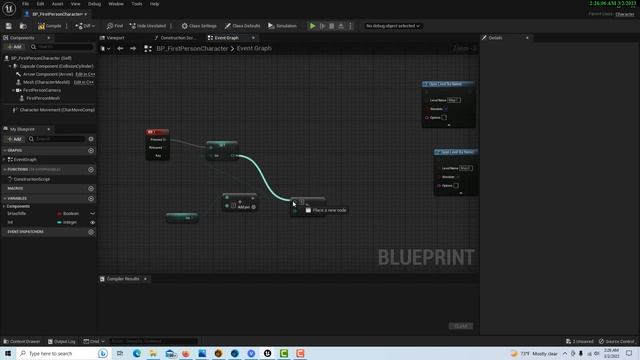Expand the EventGraph entry
Image resolution: width=640 pixels, height=360 pixels.
[x=4, y=160]
